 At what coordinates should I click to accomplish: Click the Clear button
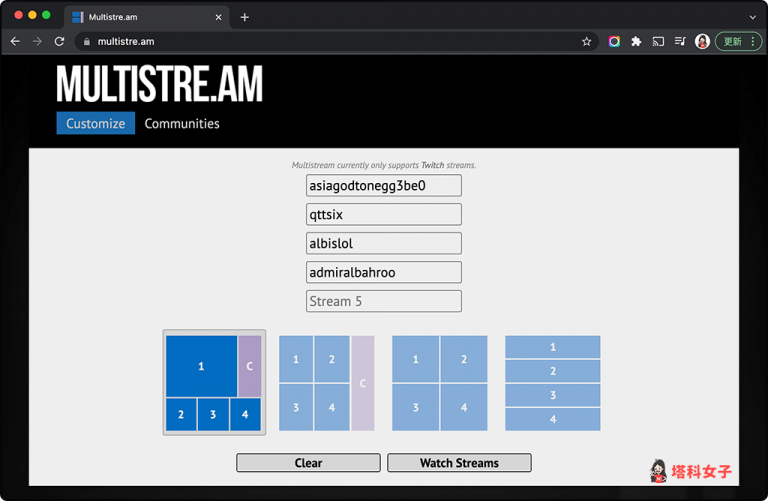click(308, 463)
